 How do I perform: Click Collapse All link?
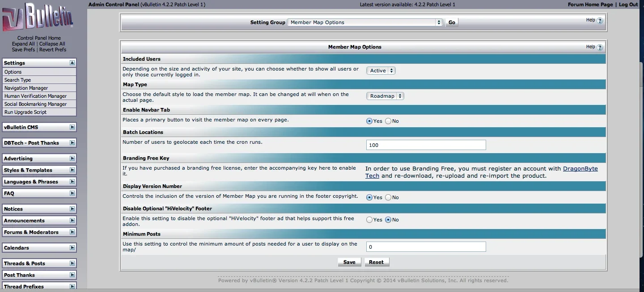coord(52,44)
